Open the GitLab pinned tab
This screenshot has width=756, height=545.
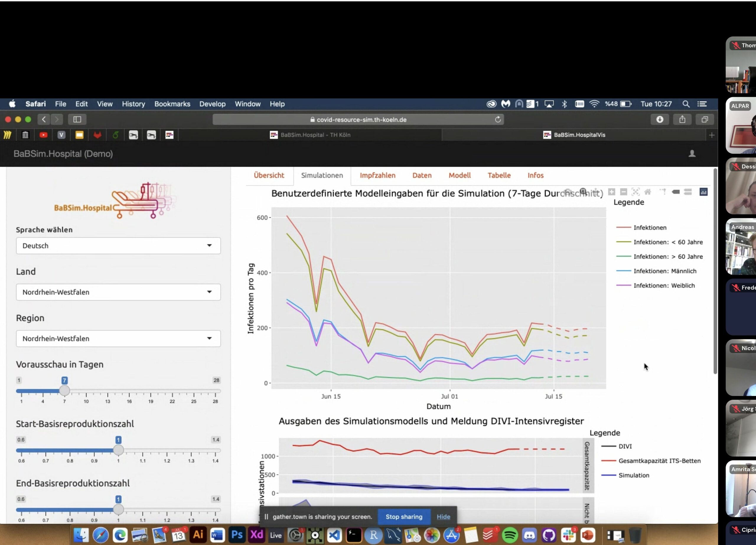[x=97, y=135]
